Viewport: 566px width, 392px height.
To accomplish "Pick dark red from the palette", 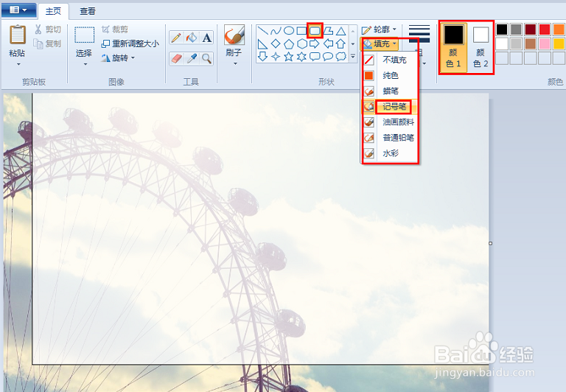I will coord(531,29).
